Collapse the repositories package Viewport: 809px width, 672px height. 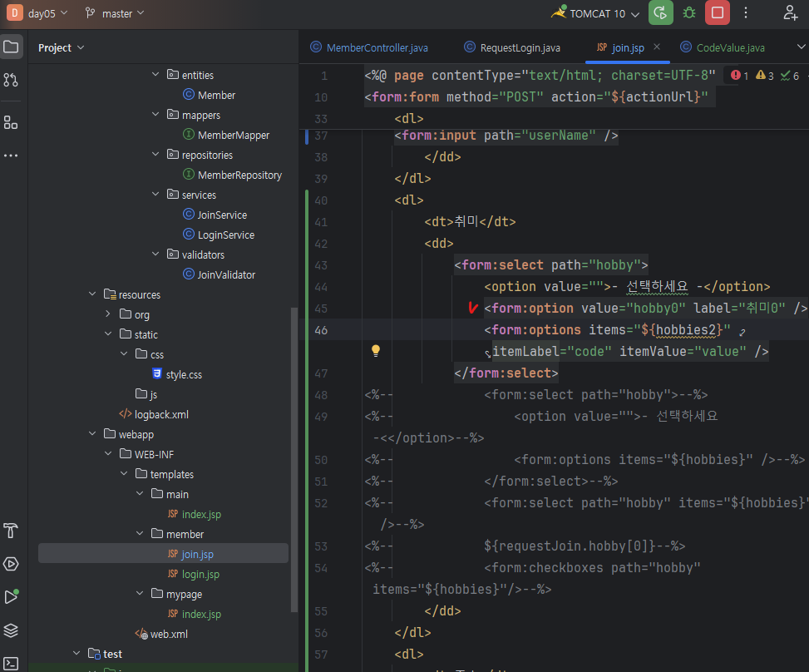155,155
